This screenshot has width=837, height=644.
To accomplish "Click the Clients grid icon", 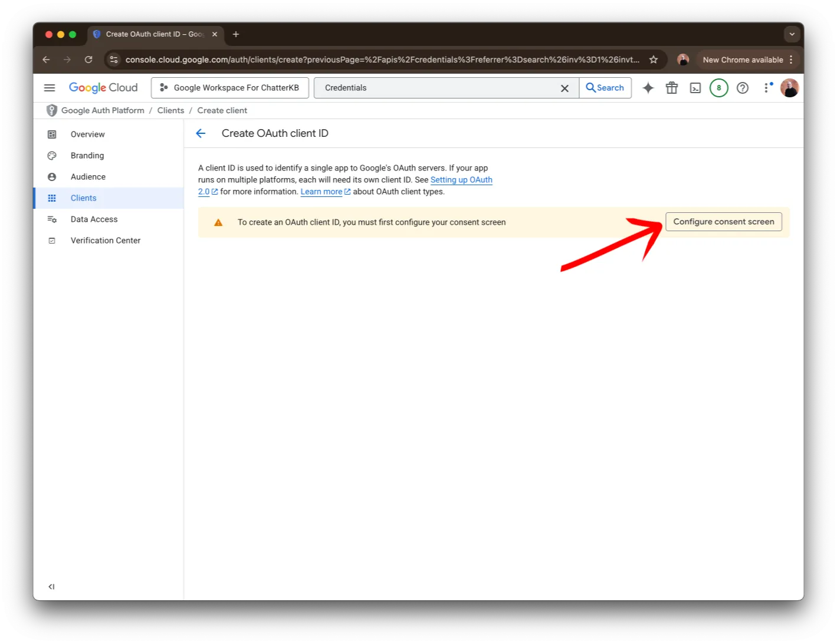I will (x=52, y=198).
